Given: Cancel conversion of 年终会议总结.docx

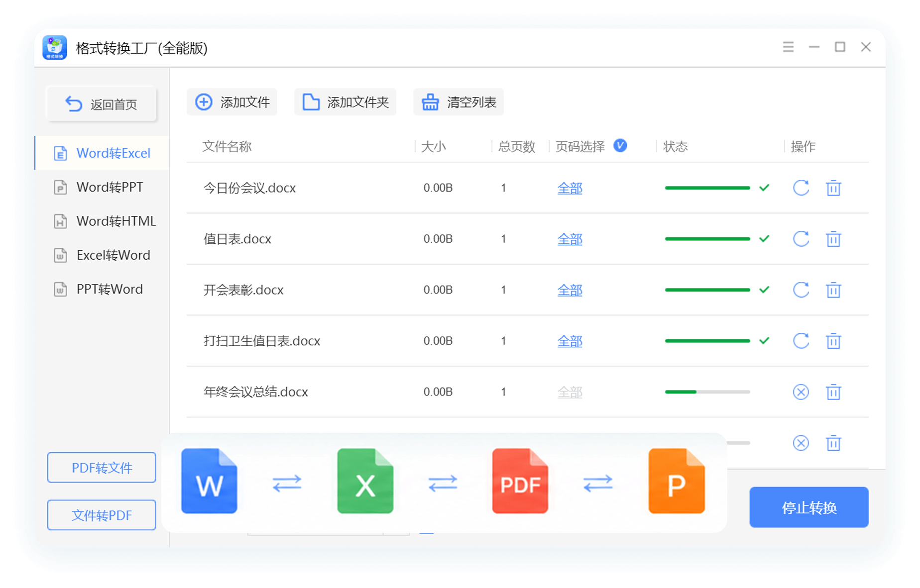Looking at the screenshot, I should coord(801,392).
